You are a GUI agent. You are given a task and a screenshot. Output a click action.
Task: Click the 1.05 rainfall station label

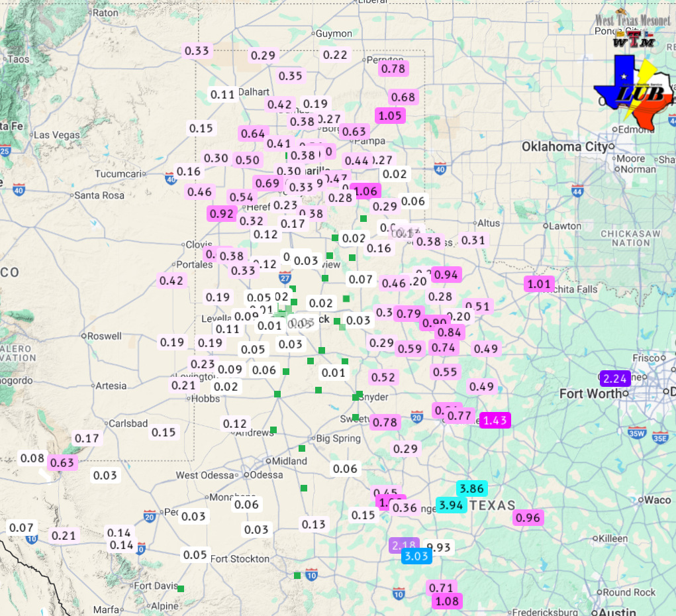(389, 115)
